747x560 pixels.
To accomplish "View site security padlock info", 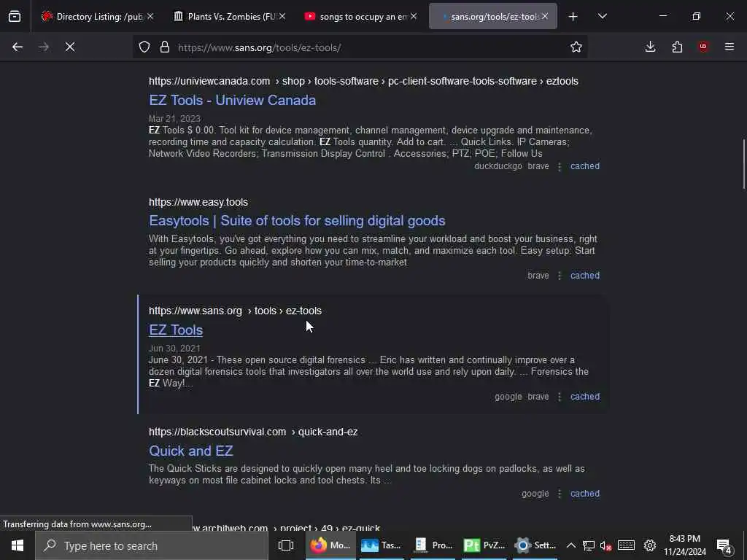I will 165,47.
